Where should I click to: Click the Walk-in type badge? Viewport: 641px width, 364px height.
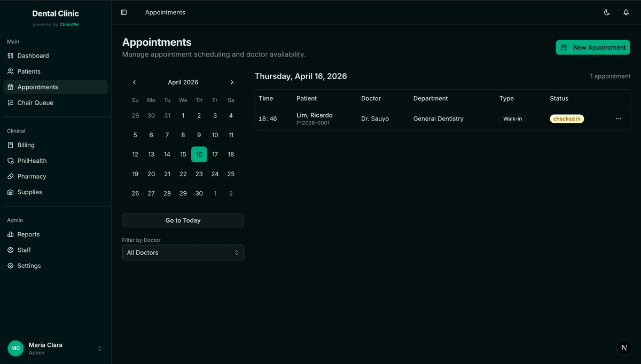[x=512, y=118]
